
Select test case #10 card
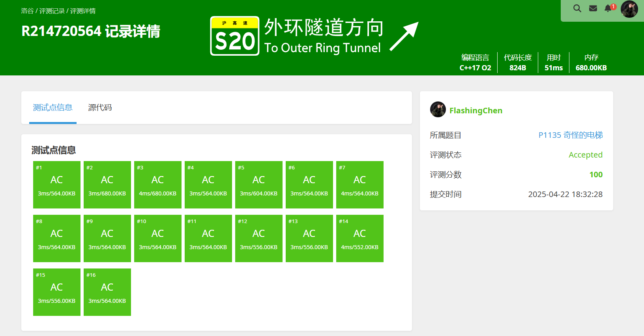[158, 238]
